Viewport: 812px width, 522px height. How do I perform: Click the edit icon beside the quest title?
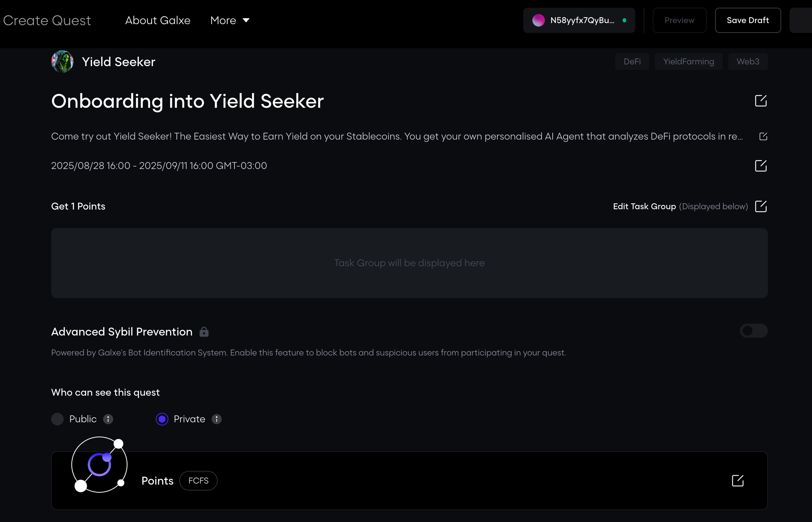click(x=761, y=100)
